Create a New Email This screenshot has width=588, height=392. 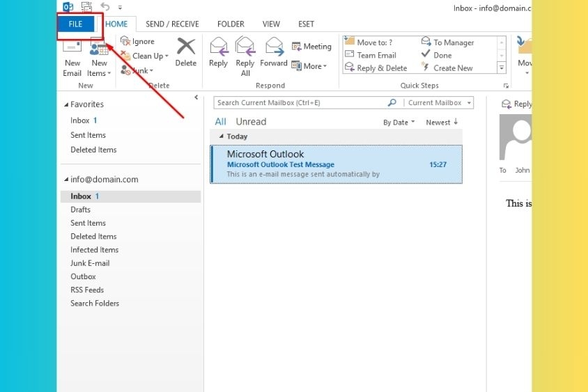point(72,57)
